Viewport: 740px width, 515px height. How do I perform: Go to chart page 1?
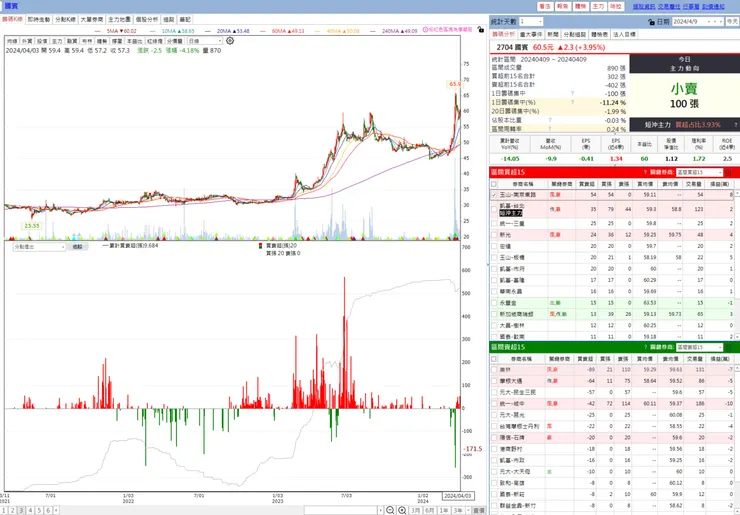(x=3, y=510)
